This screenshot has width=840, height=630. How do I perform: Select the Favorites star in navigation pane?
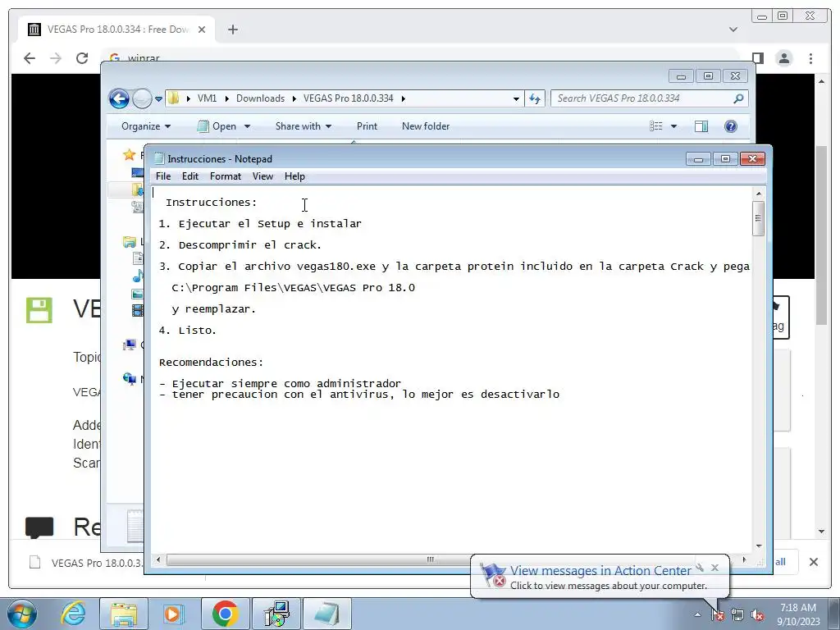pyautogui.click(x=129, y=155)
